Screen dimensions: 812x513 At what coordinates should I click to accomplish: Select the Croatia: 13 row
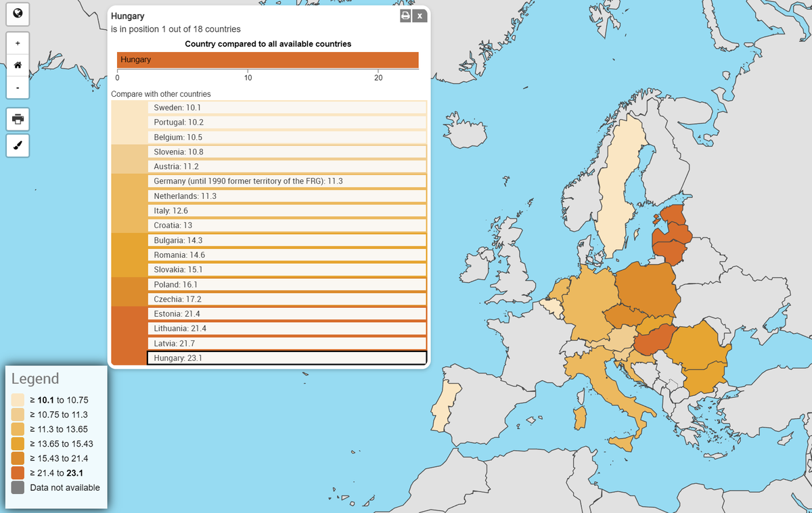tap(287, 225)
